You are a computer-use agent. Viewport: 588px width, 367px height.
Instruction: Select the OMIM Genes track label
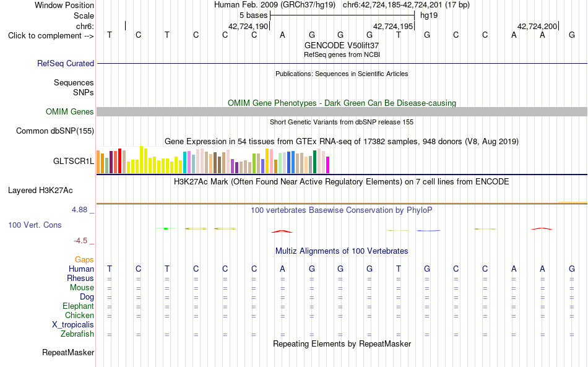[69, 112]
